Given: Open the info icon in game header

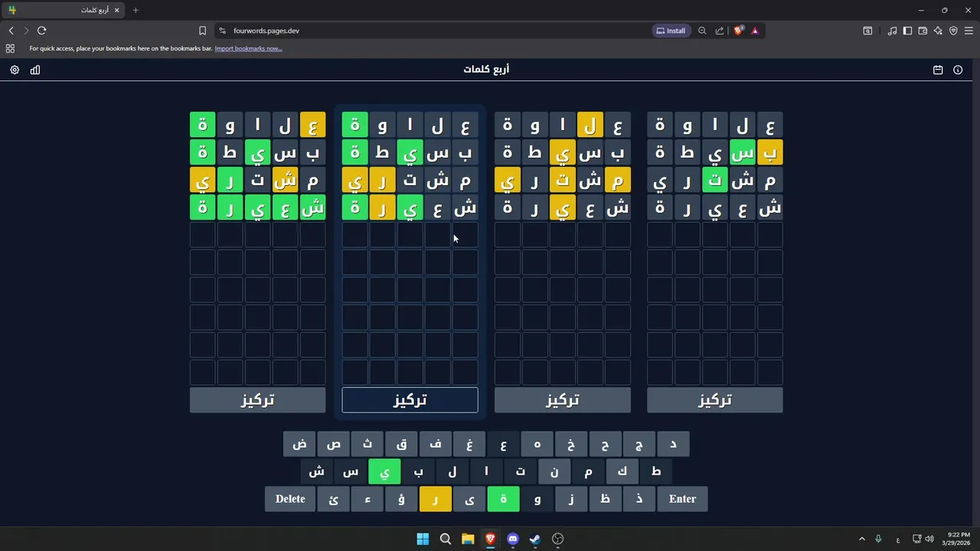Looking at the screenshot, I should (958, 70).
